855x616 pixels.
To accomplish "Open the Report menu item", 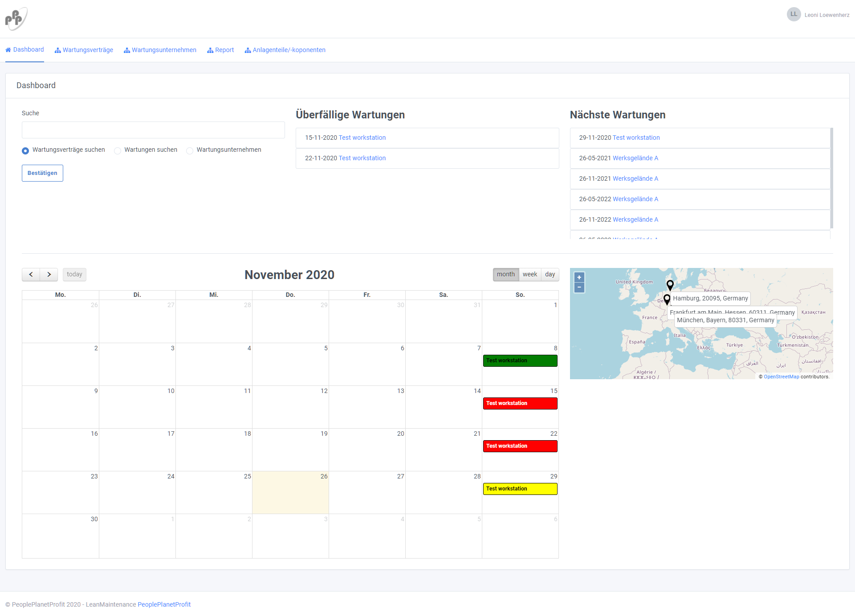I will tap(220, 50).
